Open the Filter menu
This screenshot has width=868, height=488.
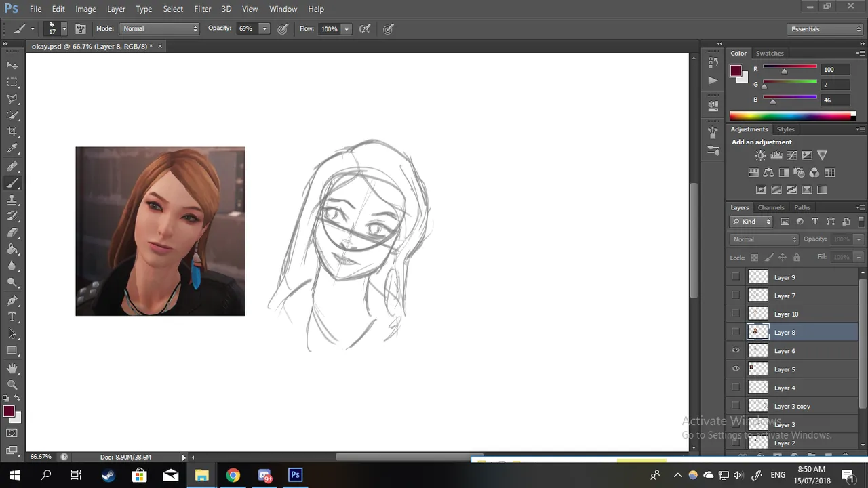(202, 9)
